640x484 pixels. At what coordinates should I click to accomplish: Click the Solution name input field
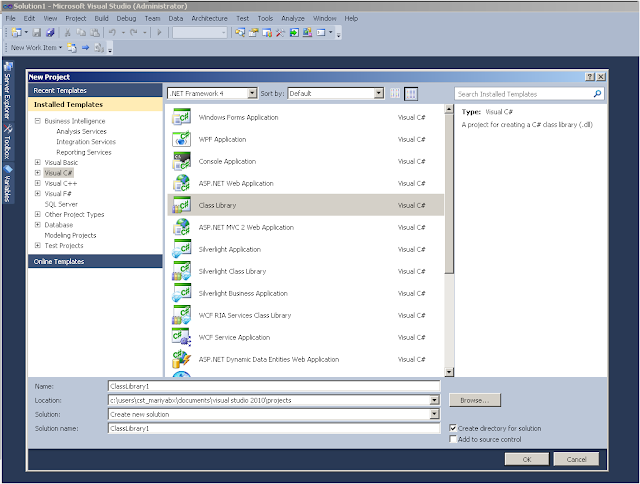[274, 428]
